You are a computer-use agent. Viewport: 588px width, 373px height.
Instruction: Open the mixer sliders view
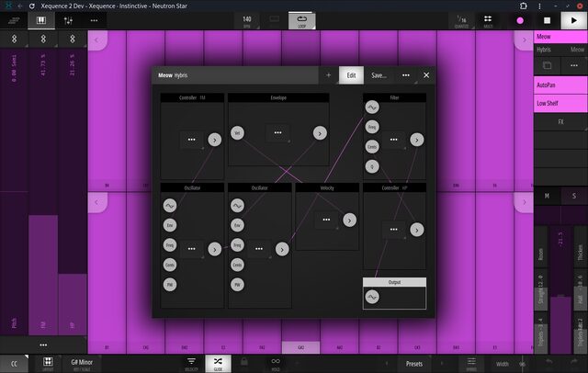(68, 20)
